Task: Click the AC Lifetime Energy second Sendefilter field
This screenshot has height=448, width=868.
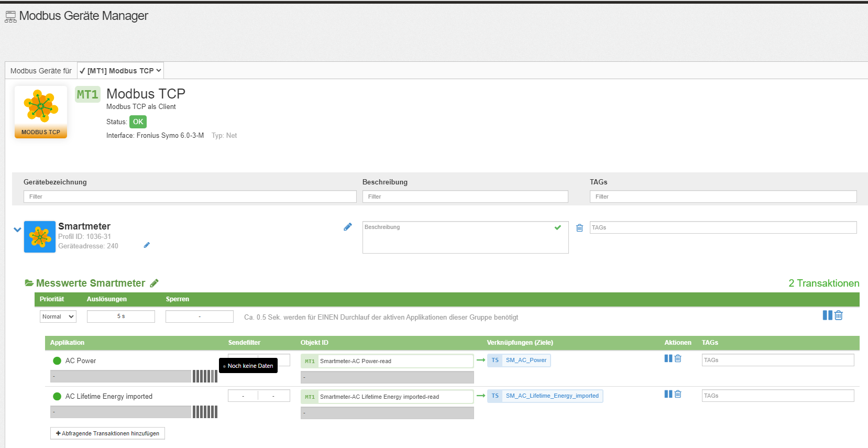Action: 274,396
